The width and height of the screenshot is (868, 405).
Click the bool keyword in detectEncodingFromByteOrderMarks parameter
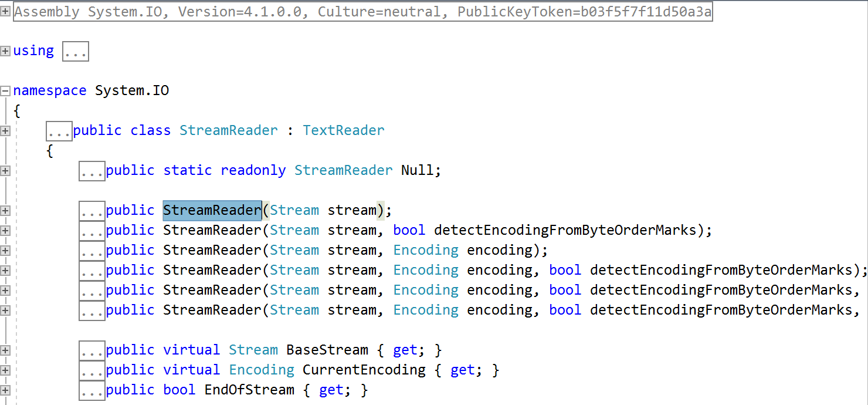409,230
